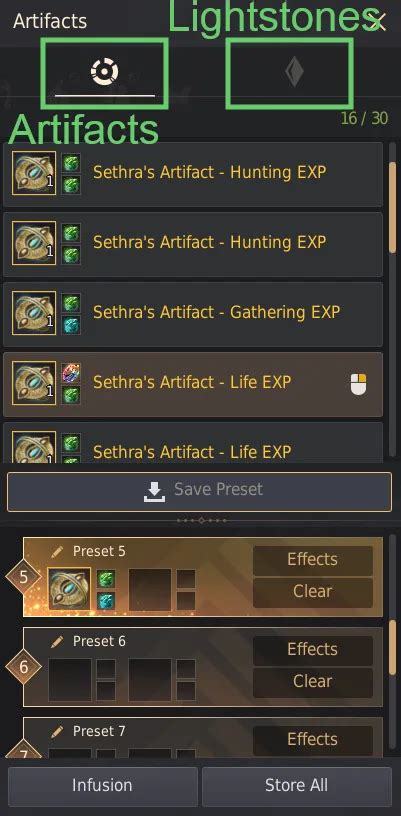401x816 pixels.
Task: Open the Infusion window
Action: click(x=102, y=786)
